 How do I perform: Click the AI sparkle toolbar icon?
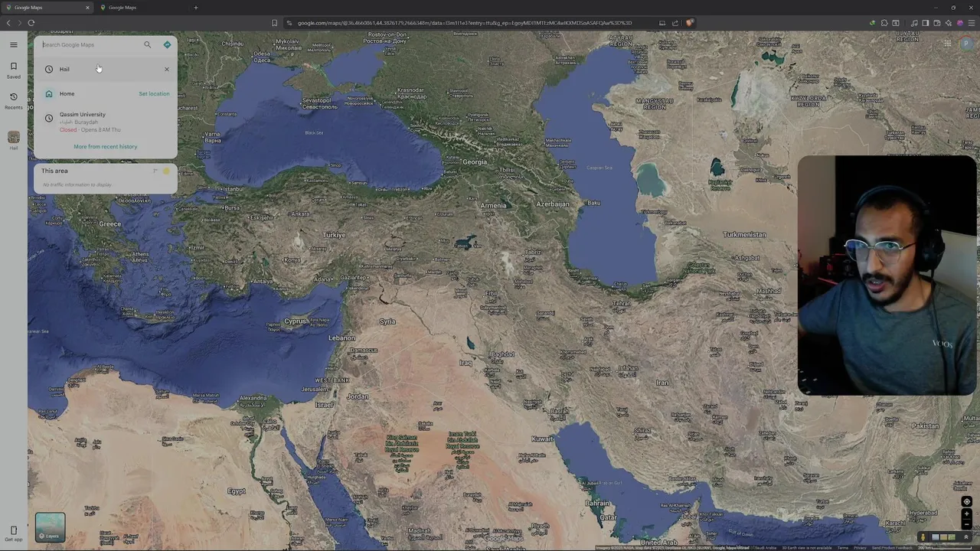tap(948, 23)
